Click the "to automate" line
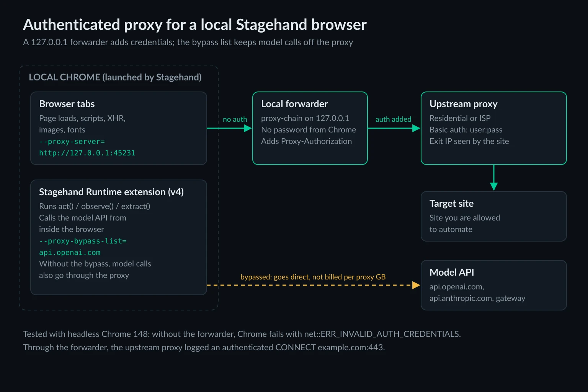The height and width of the screenshot is (392, 588). pyautogui.click(x=451, y=229)
